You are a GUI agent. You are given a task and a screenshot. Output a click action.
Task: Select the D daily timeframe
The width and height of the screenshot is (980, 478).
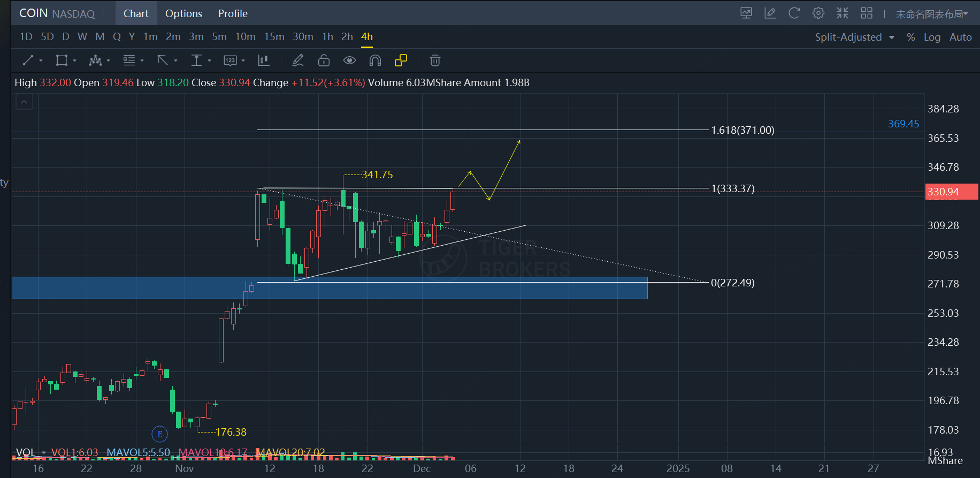click(x=66, y=37)
